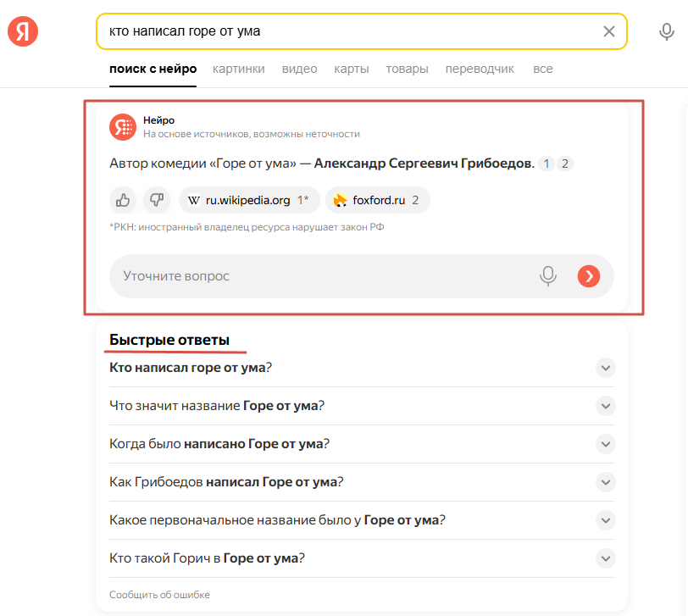Clear the search query with X icon
The width and height of the screenshot is (688, 616).
tap(608, 31)
